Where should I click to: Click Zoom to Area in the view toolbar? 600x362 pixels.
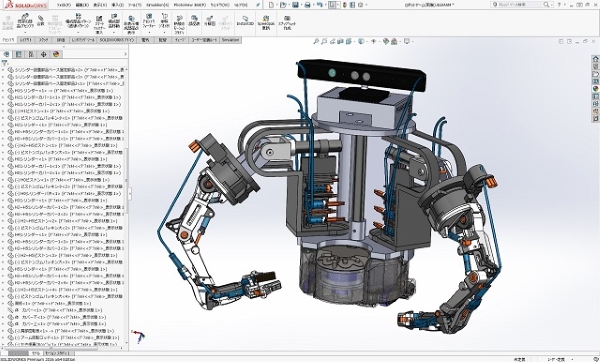pyautogui.click(x=324, y=41)
